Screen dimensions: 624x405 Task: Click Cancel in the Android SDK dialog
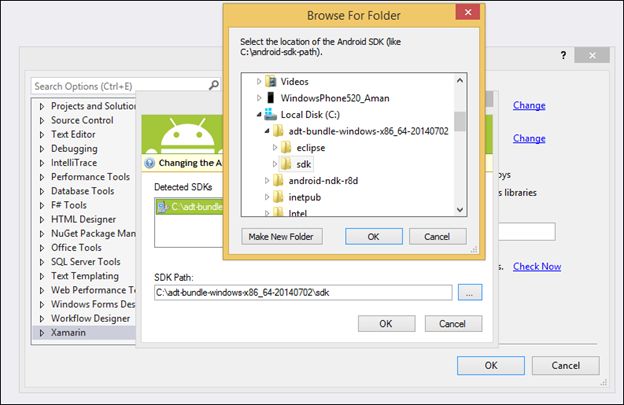tap(453, 323)
